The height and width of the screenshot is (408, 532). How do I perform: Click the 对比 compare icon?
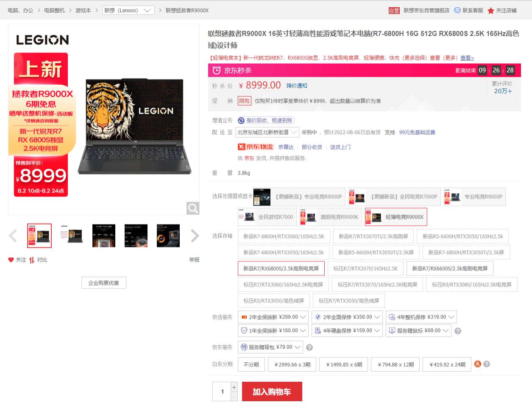32,260
